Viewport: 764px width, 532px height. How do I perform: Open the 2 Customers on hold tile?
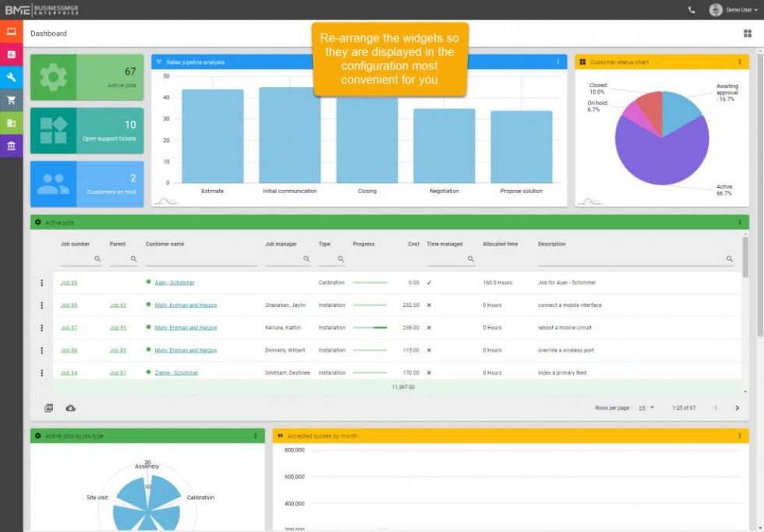[87, 184]
